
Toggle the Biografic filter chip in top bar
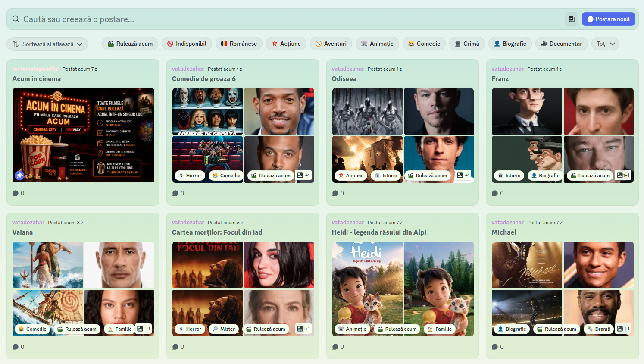tap(510, 44)
